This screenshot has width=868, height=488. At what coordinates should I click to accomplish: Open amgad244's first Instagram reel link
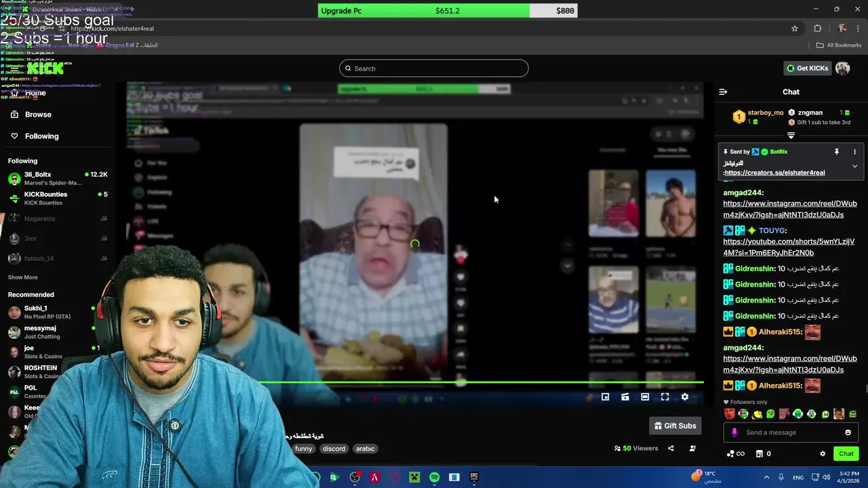790,209
